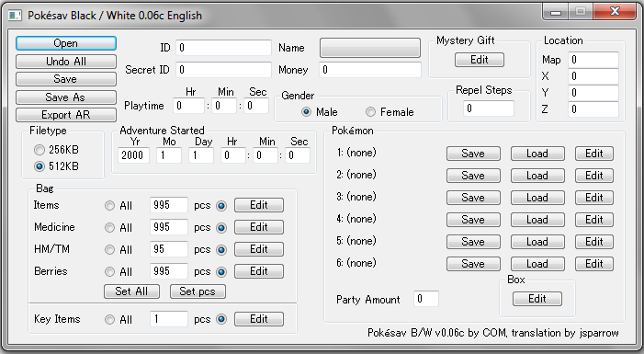Edit Pokémon in slot 4
Screen dimensions: 644x354
(x=594, y=220)
